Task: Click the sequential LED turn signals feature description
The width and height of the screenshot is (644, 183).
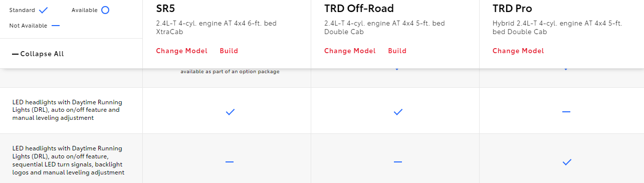Action: tap(68, 160)
